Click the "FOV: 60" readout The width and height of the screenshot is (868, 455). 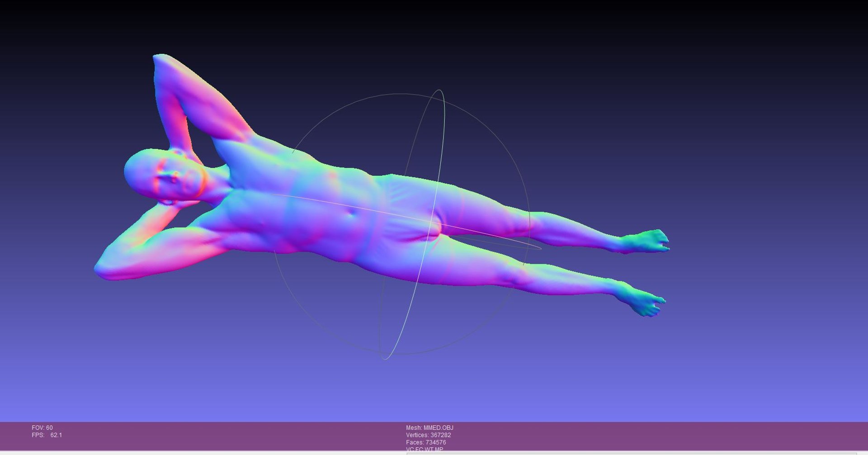[42, 427]
